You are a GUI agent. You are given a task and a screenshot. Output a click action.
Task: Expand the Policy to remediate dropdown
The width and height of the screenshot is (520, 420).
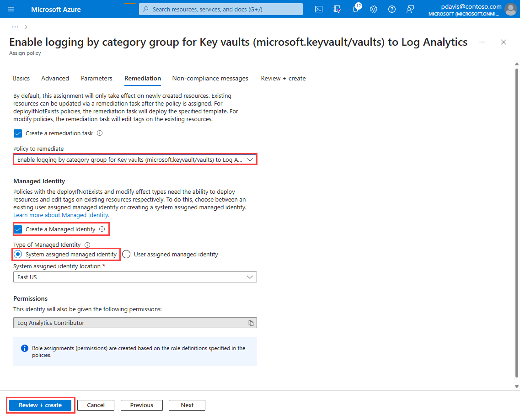[x=135, y=159]
